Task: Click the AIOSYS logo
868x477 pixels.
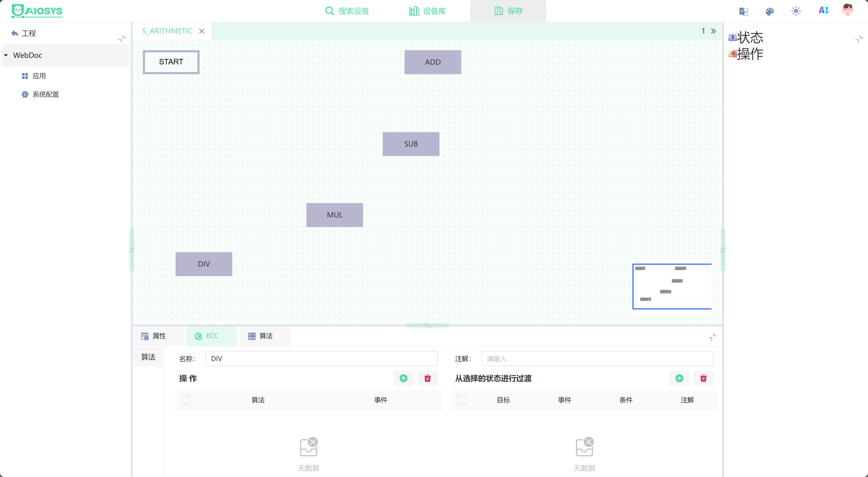Action: pos(37,11)
